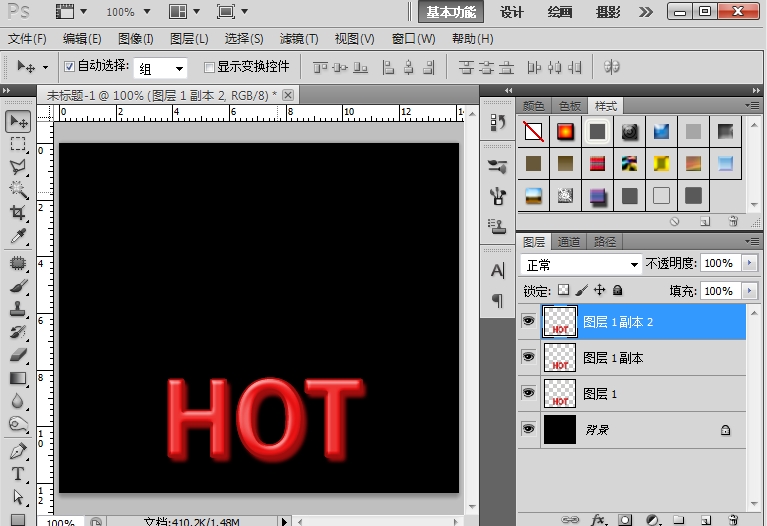Viewport: 767px width, 526px height.
Task: Open the Brush presets panel icon
Action: pyautogui.click(x=497, y=166)
